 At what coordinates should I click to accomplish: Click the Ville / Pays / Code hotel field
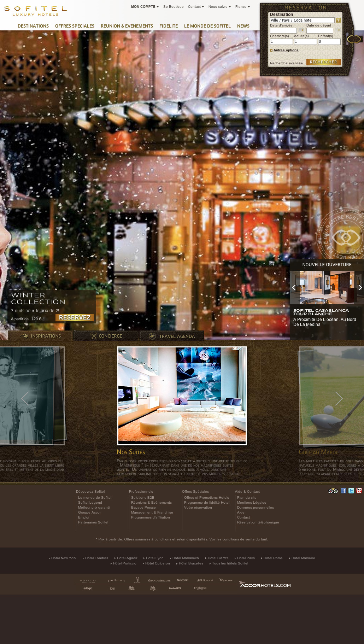(x=302, y=20)
